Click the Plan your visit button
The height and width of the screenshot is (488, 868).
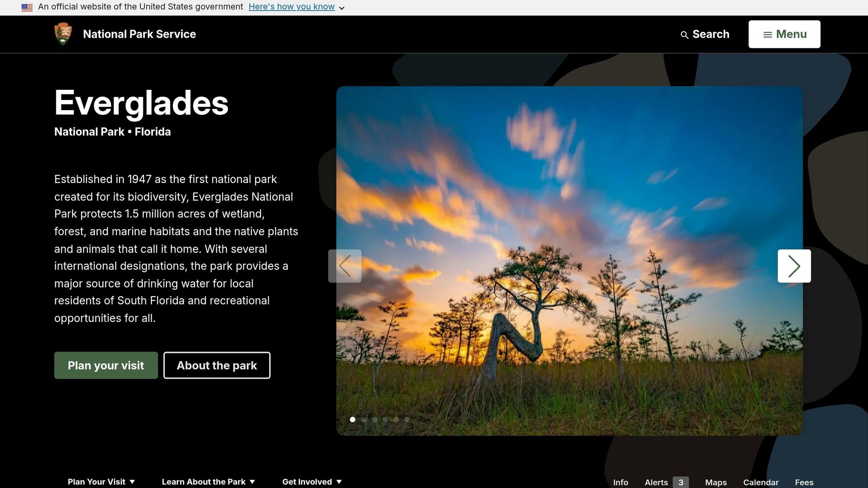106,365
